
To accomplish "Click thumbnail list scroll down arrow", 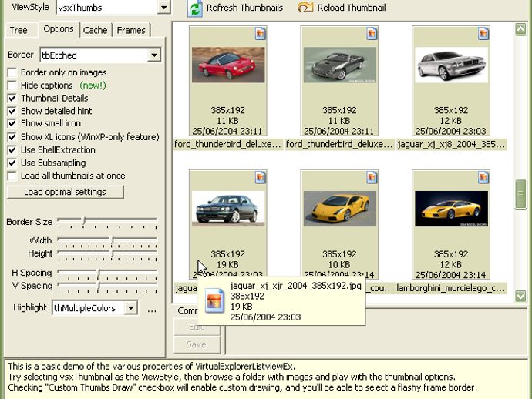I will tap(520, 297).
